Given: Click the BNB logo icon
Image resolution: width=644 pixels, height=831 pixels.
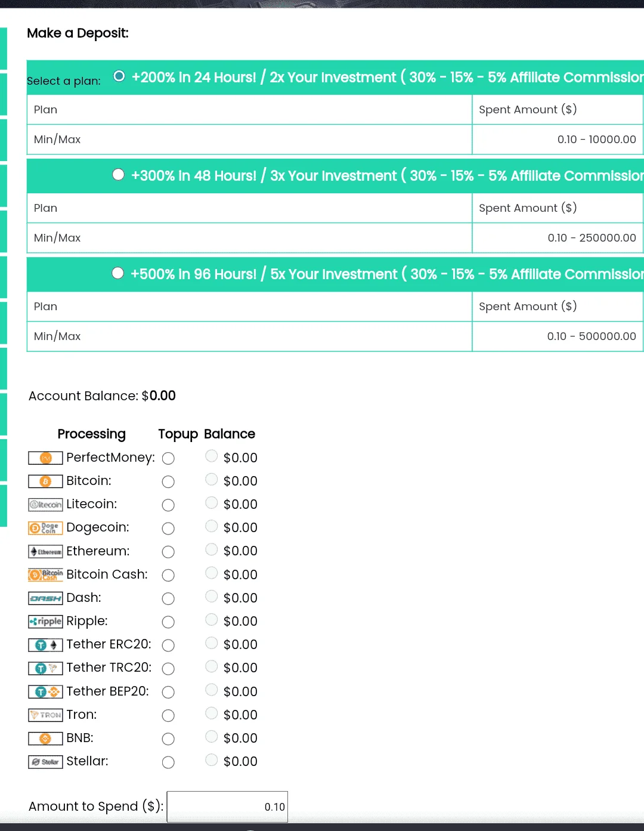Looking at the screenshot, I should point(45,739).
